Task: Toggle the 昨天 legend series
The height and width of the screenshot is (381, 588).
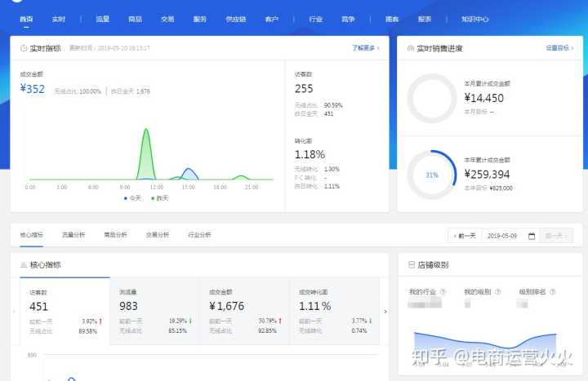Action: click(x=159, y=198)
